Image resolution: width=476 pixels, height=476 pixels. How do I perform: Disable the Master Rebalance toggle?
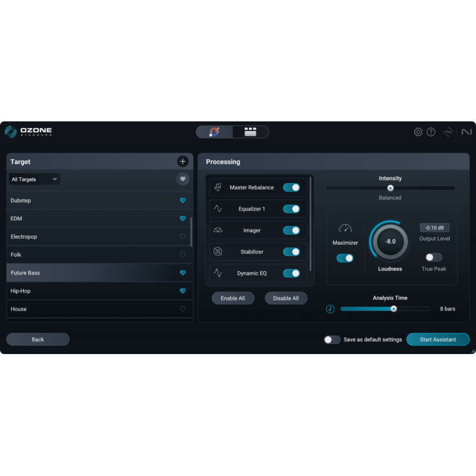(x=292, y=187)
